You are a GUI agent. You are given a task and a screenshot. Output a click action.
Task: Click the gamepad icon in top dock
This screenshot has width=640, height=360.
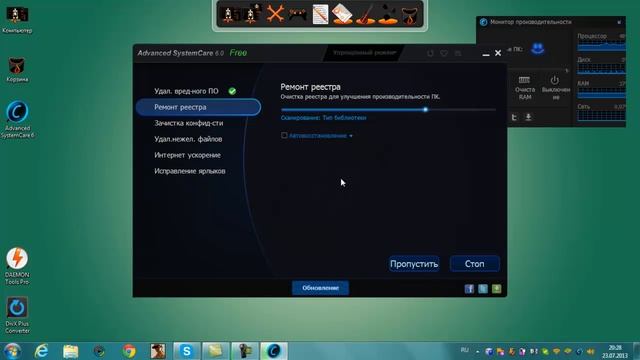pos(298,15)
